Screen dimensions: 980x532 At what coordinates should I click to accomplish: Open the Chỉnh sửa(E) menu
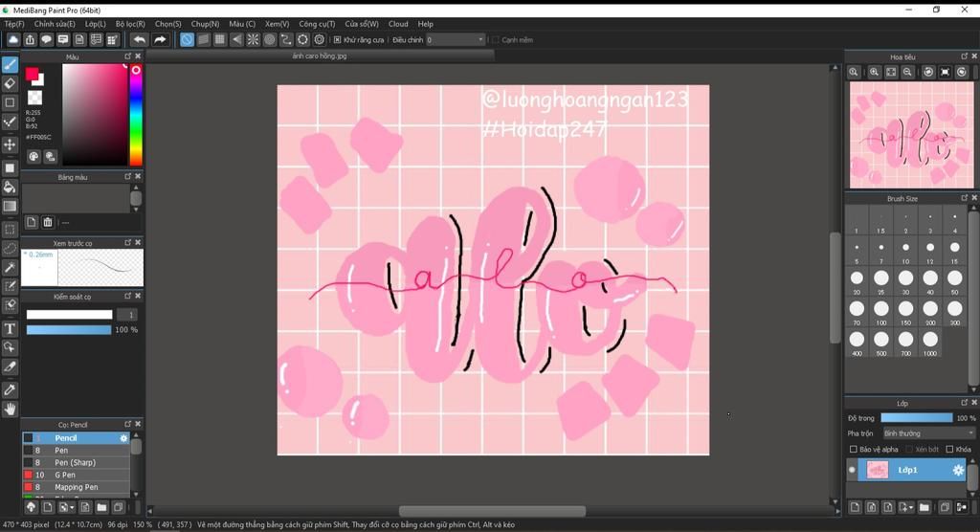[x=55, y=24]
